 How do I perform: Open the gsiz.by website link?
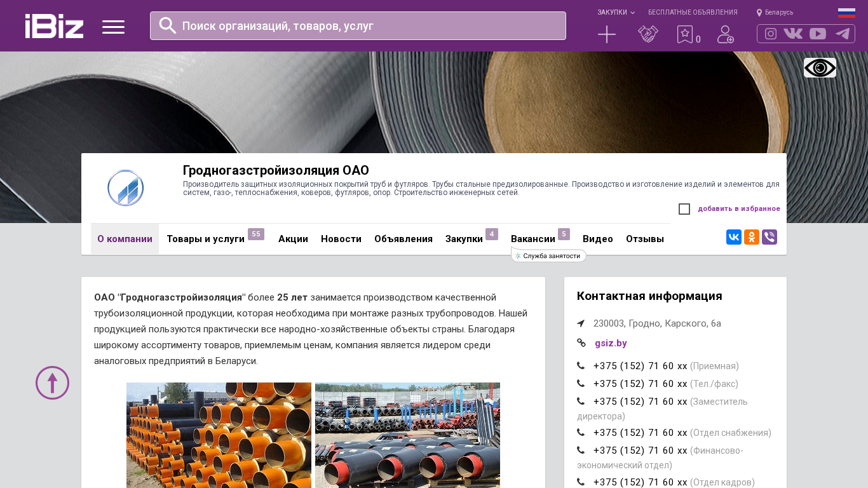[611, 343]
